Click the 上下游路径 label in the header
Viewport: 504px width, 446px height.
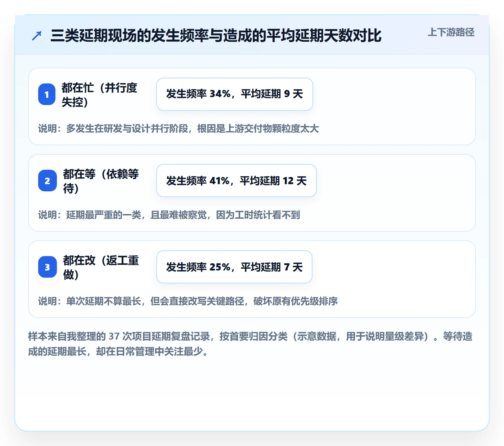[x=451, y=32]
